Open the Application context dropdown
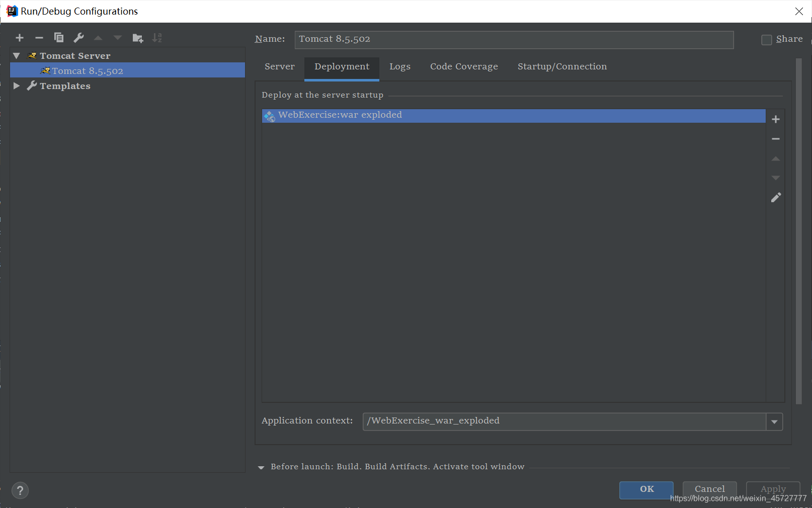Screen dimensions: 812x508 773,421
